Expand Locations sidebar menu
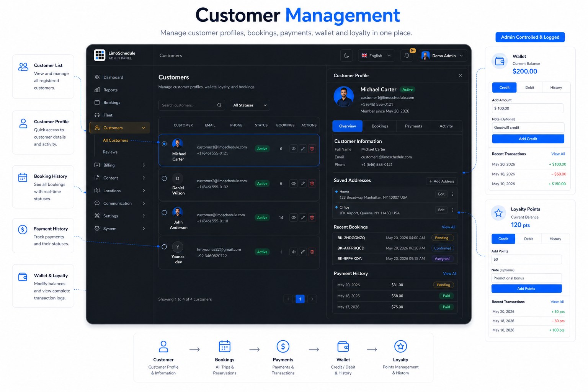 click(144, 191)
